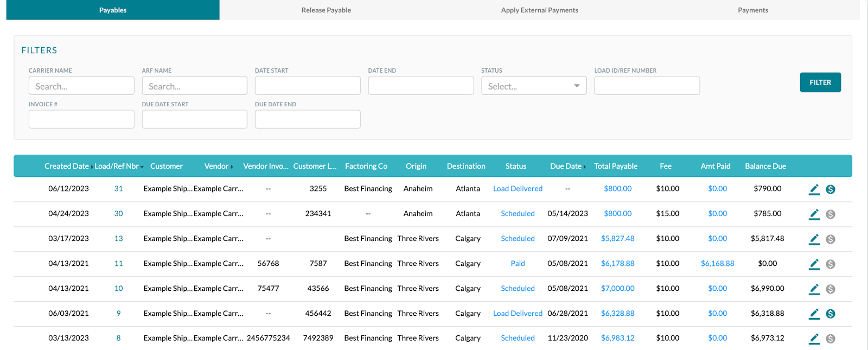Edit payable for load 31
This screenshot has height=350, width=868.
click(x=814, y=189)
